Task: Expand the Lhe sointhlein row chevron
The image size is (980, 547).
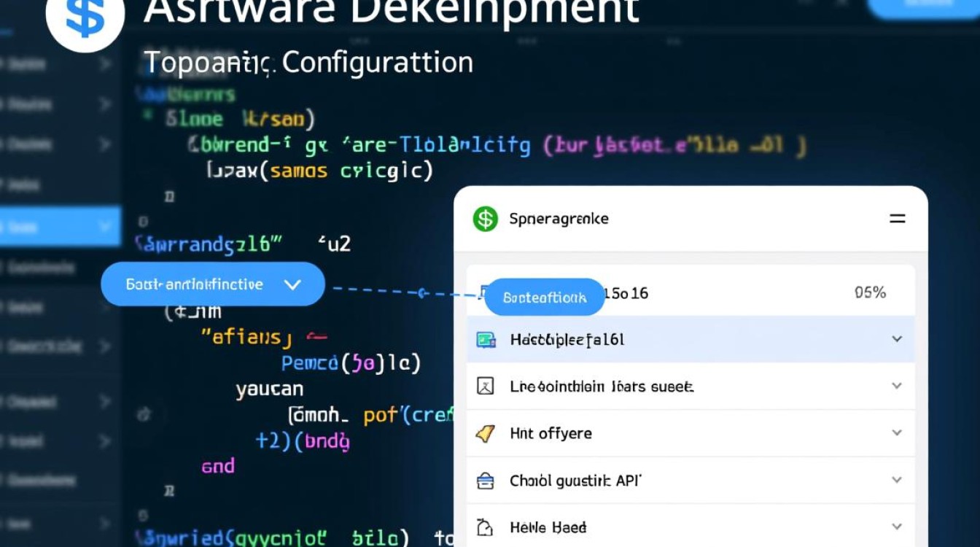Action: coord(897,386)
